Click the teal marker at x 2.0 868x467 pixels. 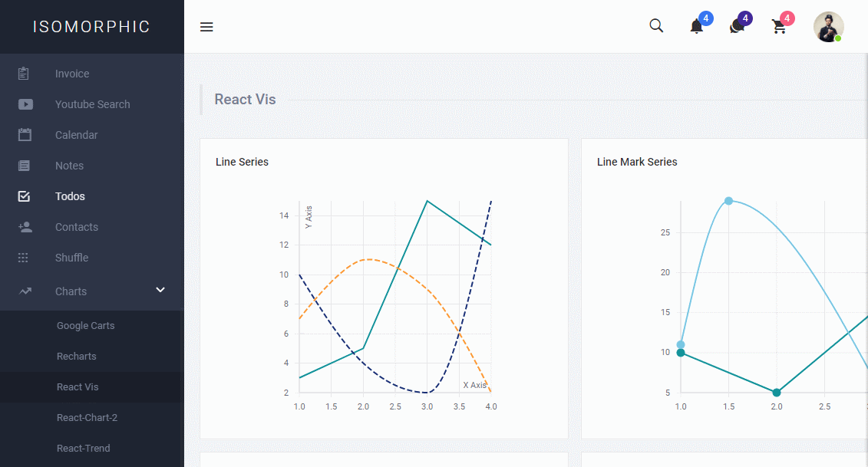(x=777, y=393)
